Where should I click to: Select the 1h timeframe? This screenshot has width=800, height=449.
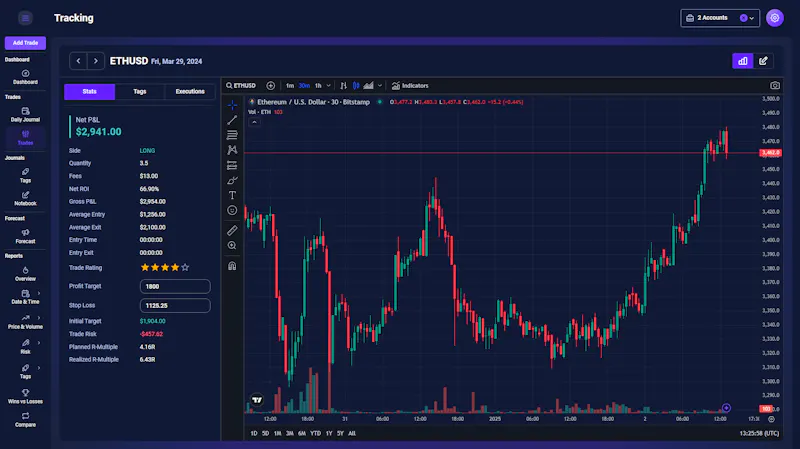318,86
